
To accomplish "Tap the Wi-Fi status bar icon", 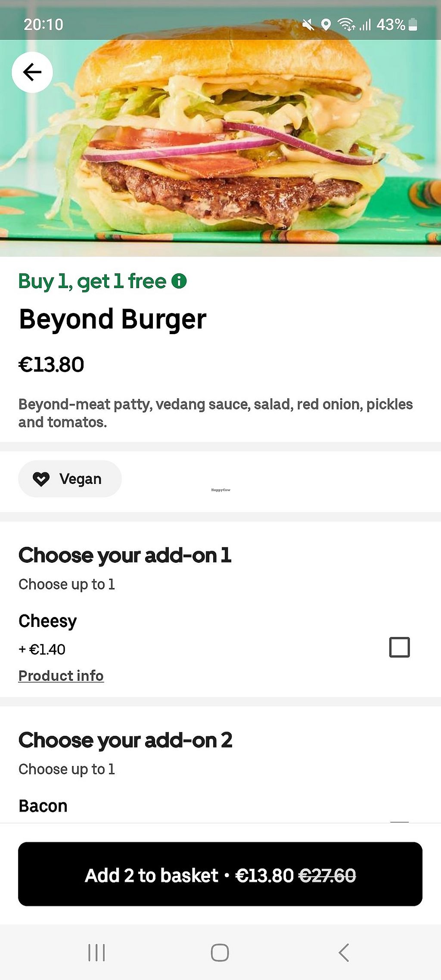I will (x=346, y=25).
